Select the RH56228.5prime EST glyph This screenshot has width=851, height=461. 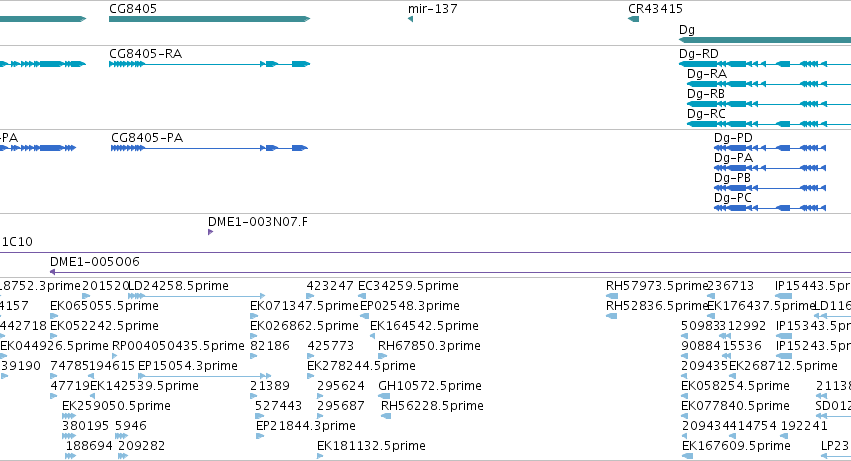click(x=386, y=416)
